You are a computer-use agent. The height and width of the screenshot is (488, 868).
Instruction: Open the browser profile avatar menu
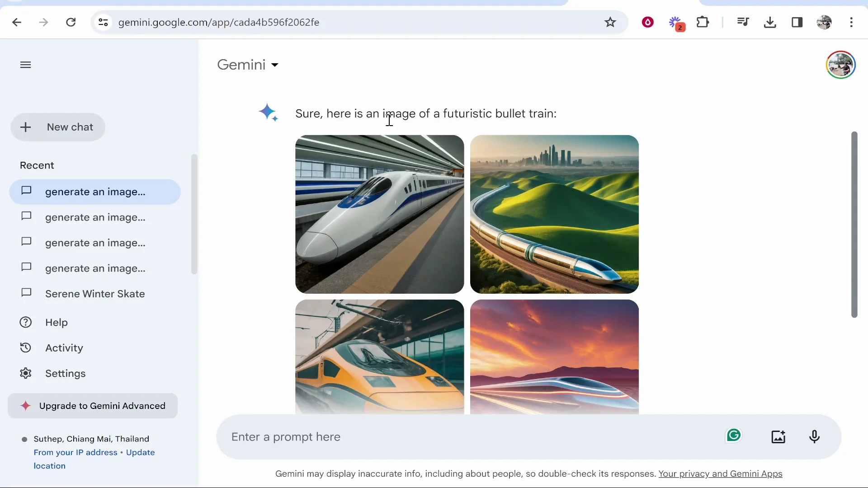(x=825, y=22)
